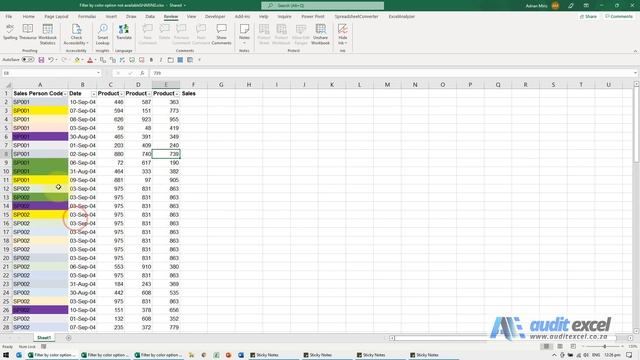This screenshot has width=640, height=360.
Task: Switch to the Page Layout tab
Action: click(x=56, y=16)
